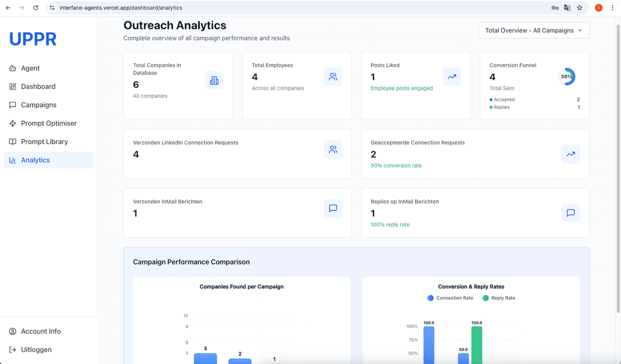621x364 pixels.
Task: Click the trend icon in Geaccepteerde Connection Requests card
Action: point(570,154)
